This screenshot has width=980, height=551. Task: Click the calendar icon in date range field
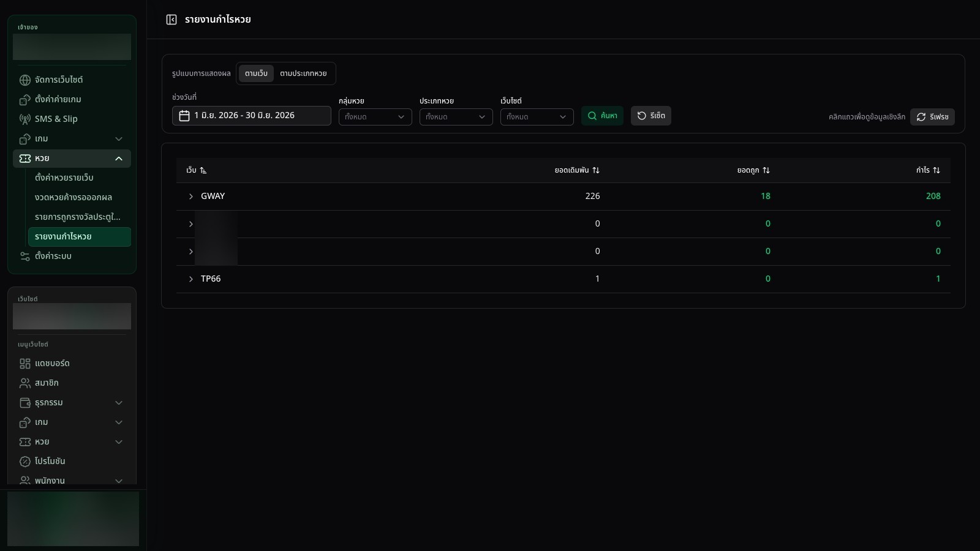pyautogui.click(x=184, y=116)
